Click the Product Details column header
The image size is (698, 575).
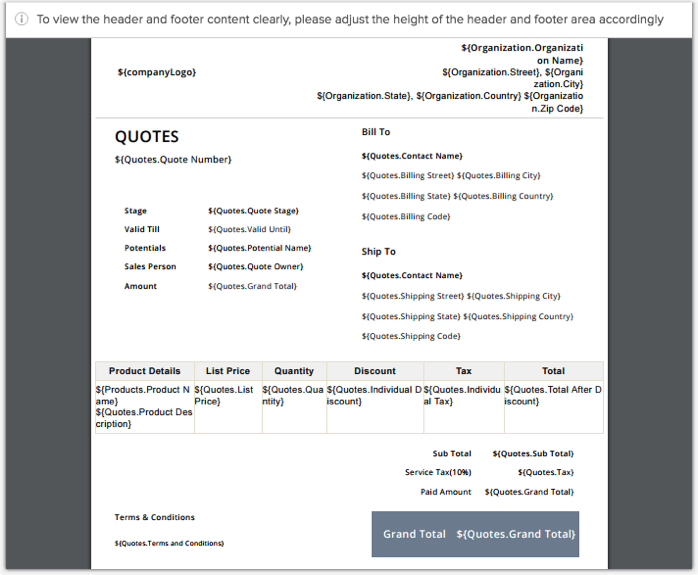click(x=145, y=371)
